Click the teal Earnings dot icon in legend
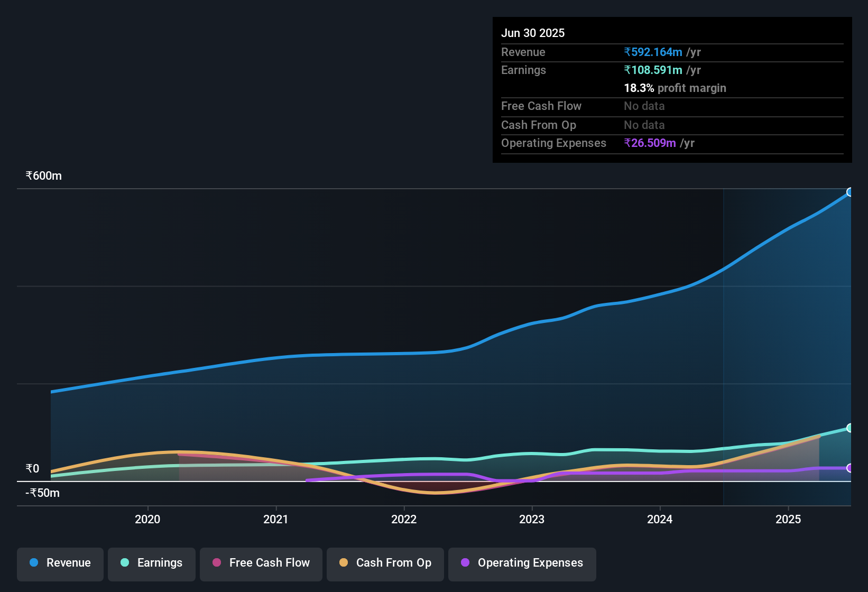Viewport: 868px width, 592px height. tap(124, 563)
